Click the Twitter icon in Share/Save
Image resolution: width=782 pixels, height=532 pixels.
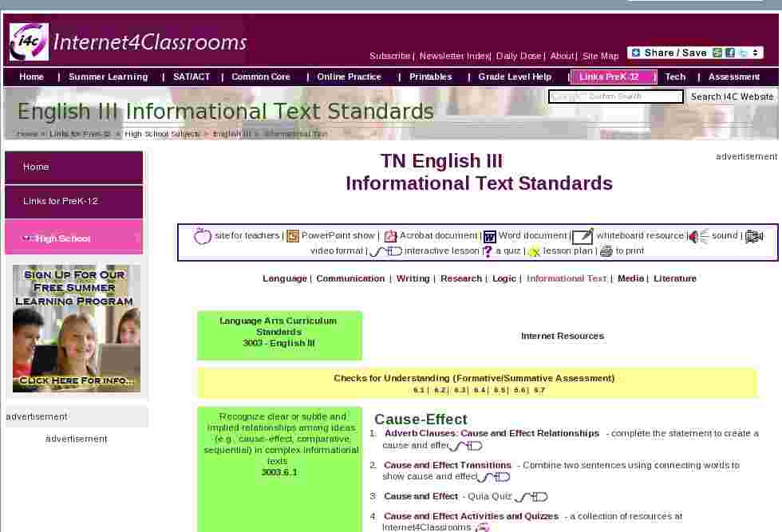(x=743, y=53)
